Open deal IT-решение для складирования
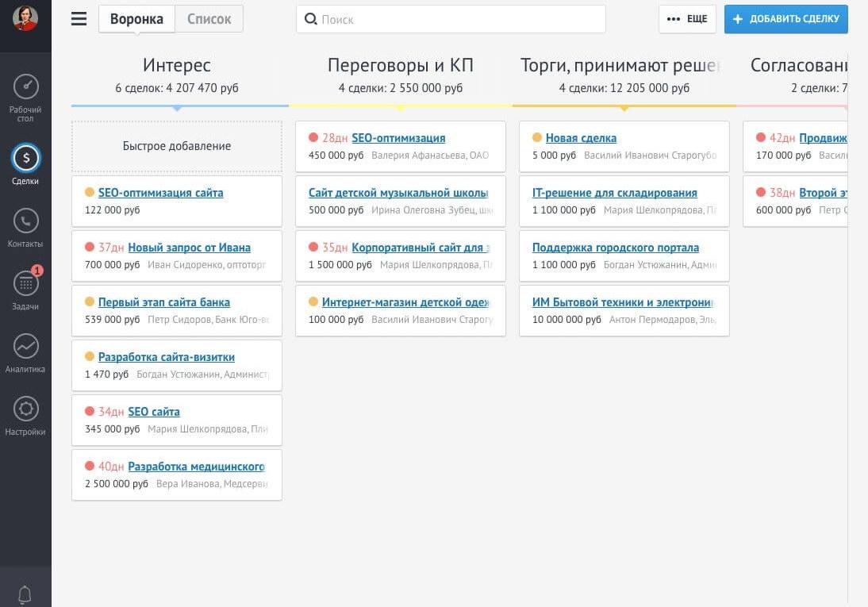 click(x=614, y=193)
